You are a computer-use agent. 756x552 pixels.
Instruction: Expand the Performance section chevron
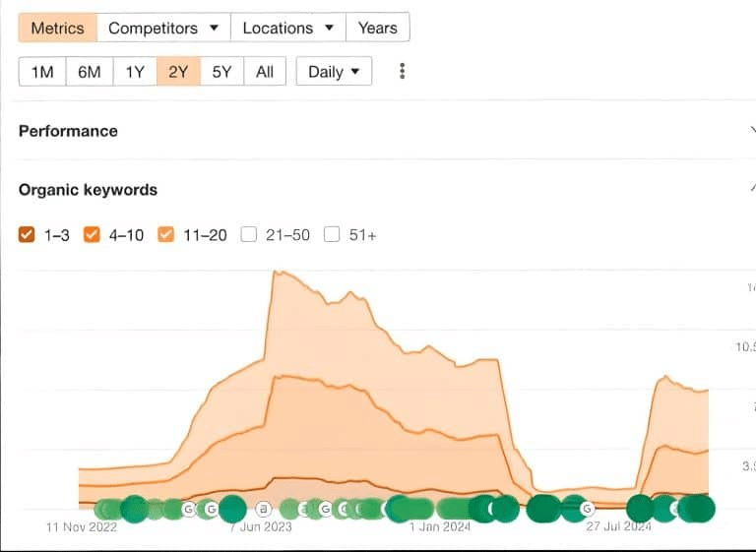click(x=751, y=131)
